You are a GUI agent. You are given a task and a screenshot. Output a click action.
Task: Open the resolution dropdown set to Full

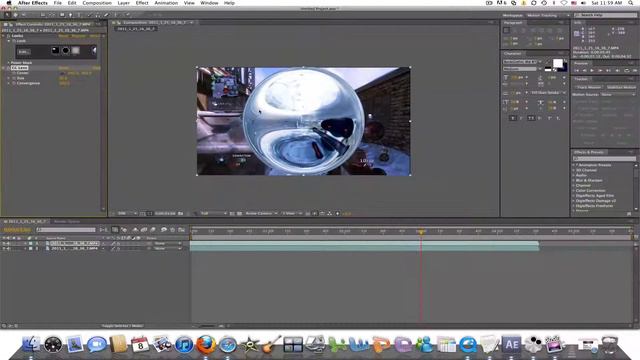pos(213,213)
